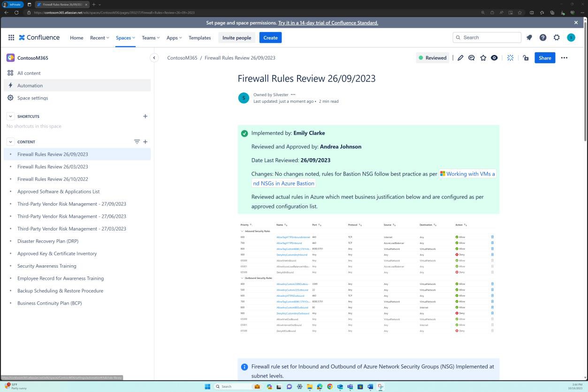
Task: Edit the page using the pencil icon
Action: (x=460, y=58)
